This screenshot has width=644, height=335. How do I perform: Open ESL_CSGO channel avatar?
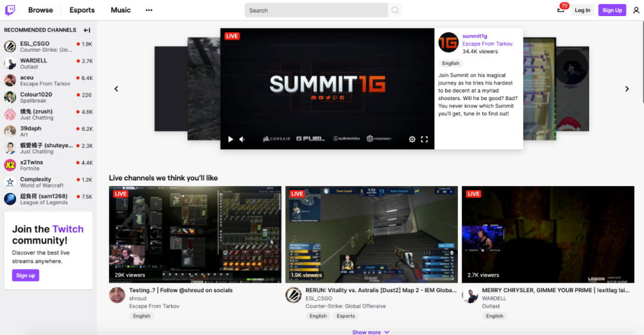coord(10,46)
